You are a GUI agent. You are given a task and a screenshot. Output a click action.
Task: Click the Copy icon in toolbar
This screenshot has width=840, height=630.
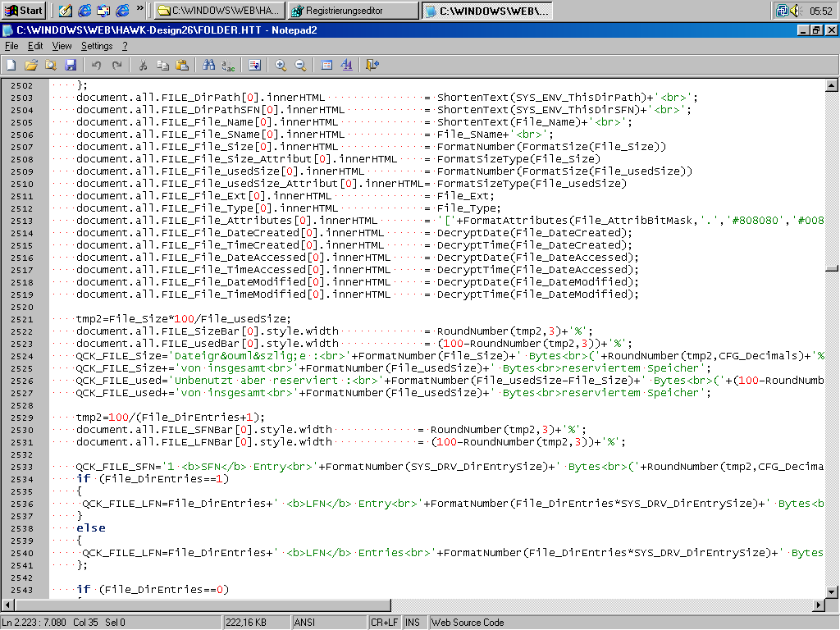tap(163, 65)
